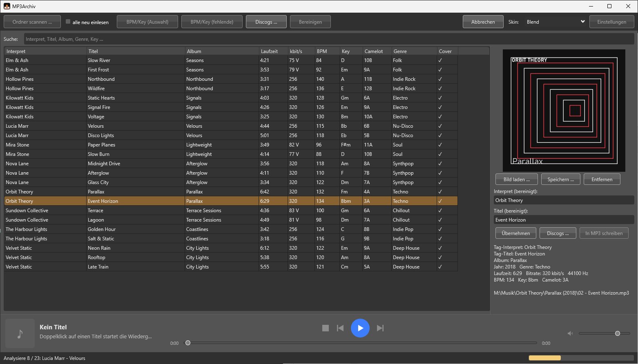
Task: Focus the Suche search field
Action: pos(329,39)
